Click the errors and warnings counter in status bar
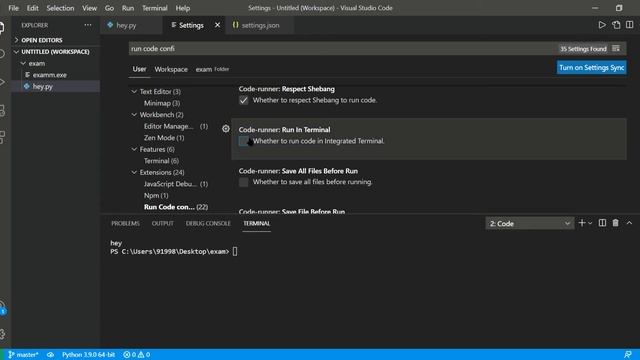 [x=137, y=355]
